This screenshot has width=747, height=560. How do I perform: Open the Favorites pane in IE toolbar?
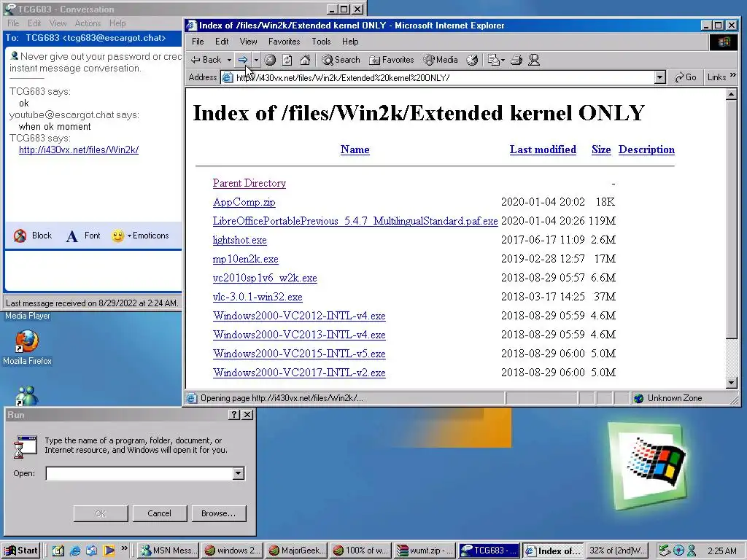click(392, 60)
